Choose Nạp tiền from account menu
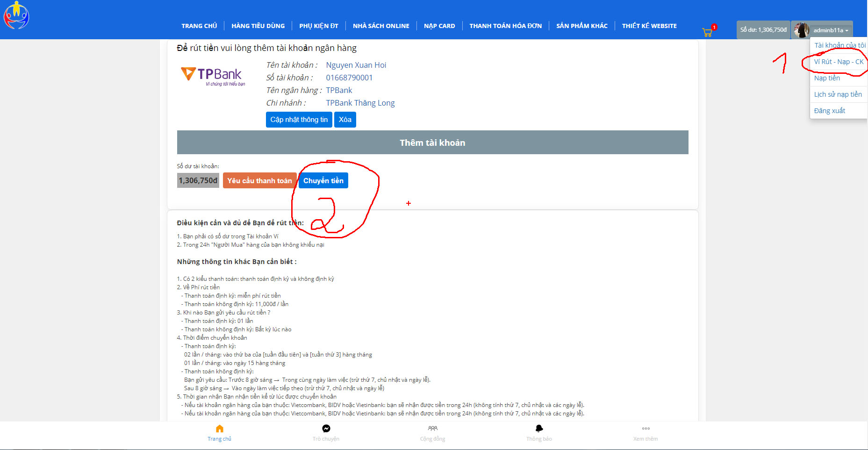 pyautogui.click(x=827, y=78)
